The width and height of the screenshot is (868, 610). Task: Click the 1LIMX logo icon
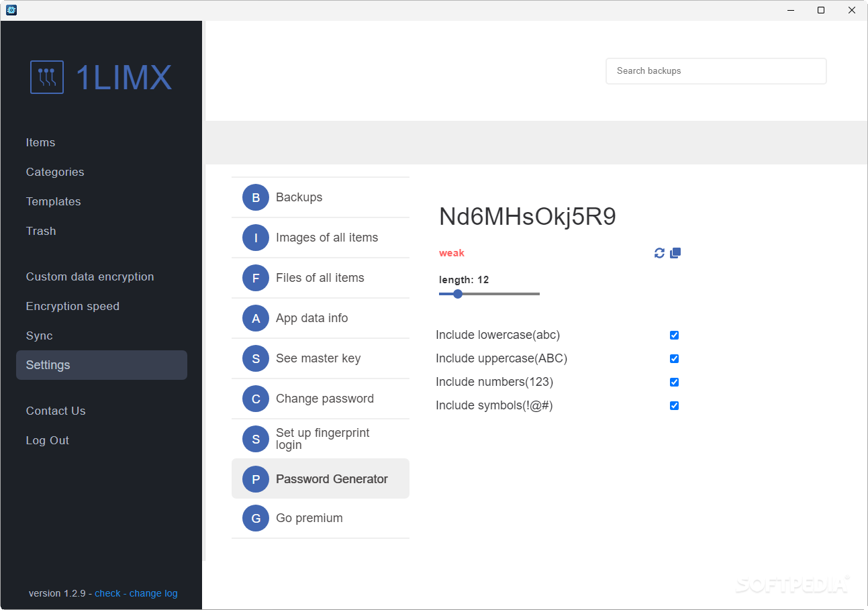coord(47,77)
